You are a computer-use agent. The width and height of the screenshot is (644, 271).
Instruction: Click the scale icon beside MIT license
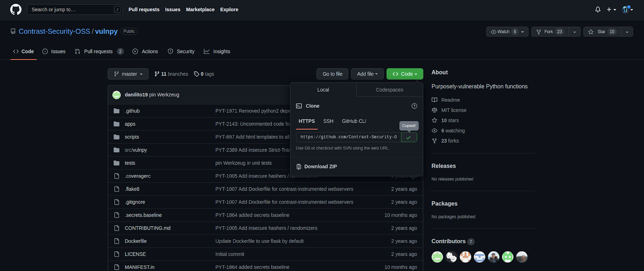(434, 110)
